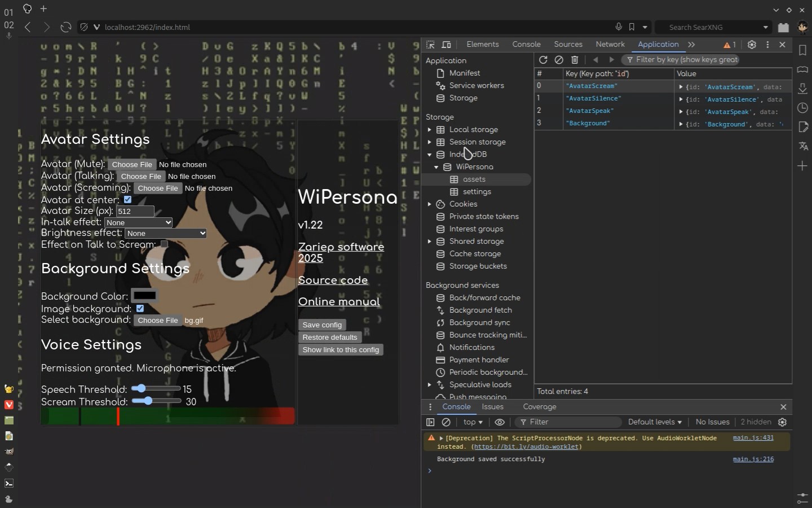Show the previous page of IndexedDB entries
The width and height of the screenshot is (812, 508).
[595, 60]
